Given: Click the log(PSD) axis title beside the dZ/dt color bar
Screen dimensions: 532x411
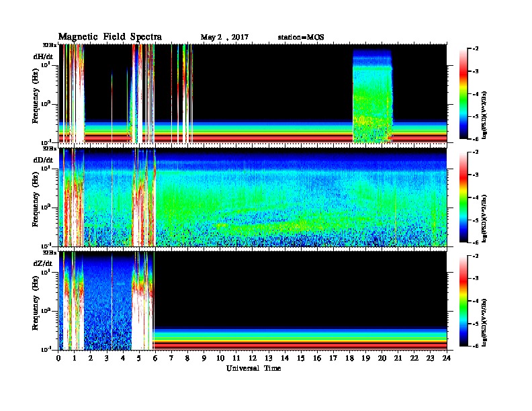Looking at the screenshot, I should 484,322.
